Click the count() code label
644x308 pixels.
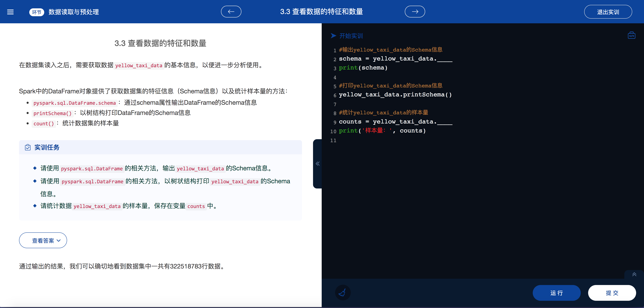[44, 124]
